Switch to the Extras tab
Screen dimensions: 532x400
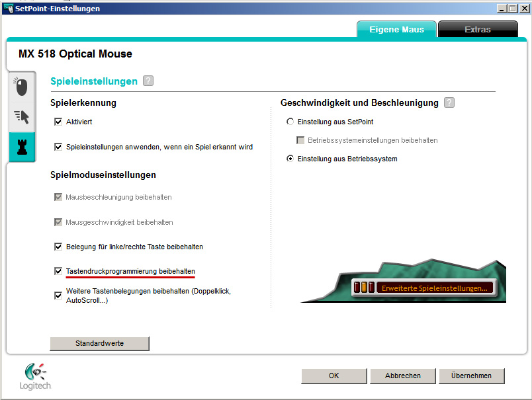tap(478, 30)
